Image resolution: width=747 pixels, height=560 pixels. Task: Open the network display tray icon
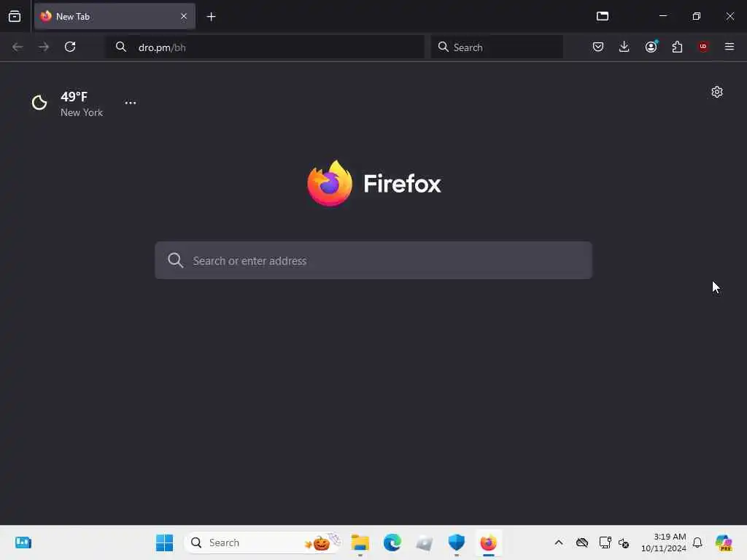[x=605, y=542]
